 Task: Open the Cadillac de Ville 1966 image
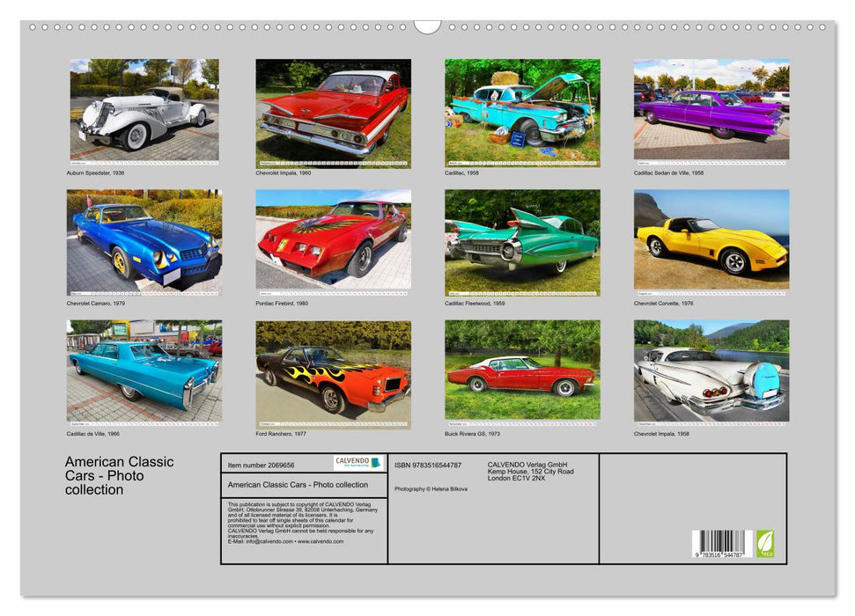click(139, 374)
